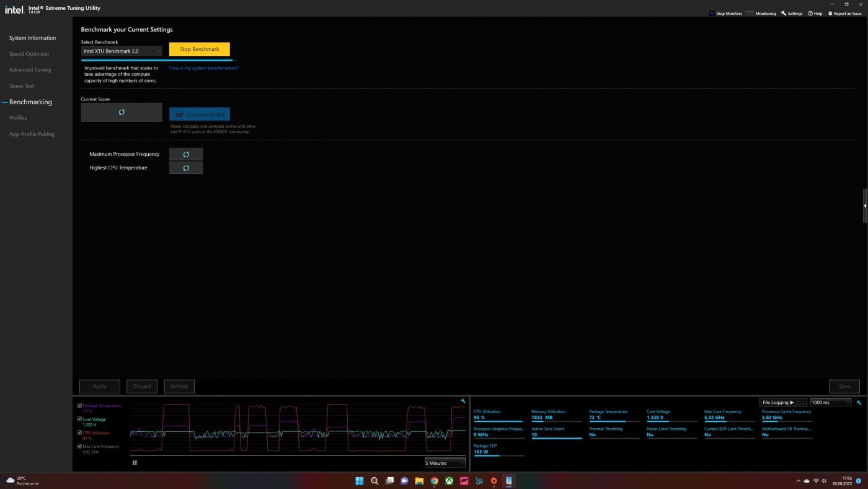This screenshot has width=868, height=489.
Task: Toggle the Core Voltage graph checkbox
Action: [x=79, y=419]
